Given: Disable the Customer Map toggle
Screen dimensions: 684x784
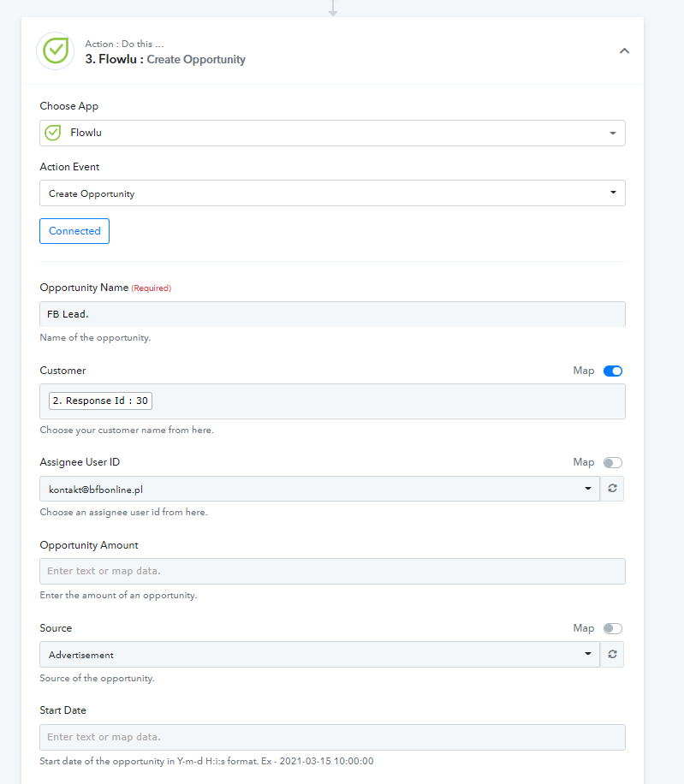Looking at the screenshot, I should [612, 371].
